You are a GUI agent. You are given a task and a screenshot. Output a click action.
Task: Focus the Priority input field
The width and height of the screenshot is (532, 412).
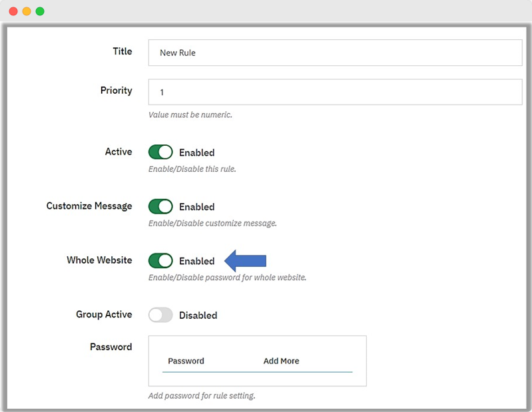(x=335, y=92)
